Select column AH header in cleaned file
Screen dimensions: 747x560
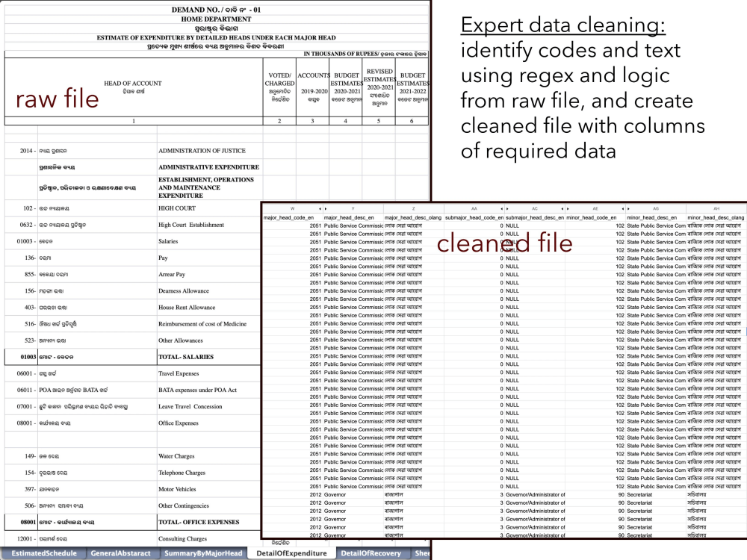click(716, 208)
